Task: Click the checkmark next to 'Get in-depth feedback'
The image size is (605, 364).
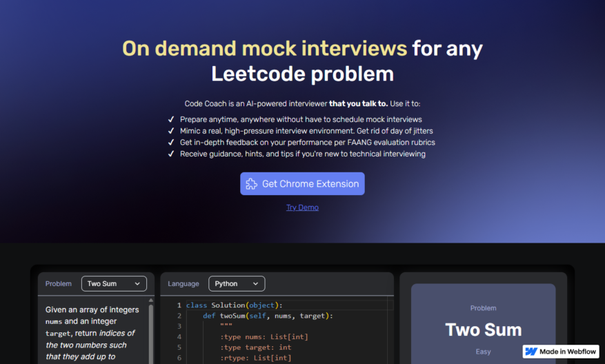Action: (171, 142)
